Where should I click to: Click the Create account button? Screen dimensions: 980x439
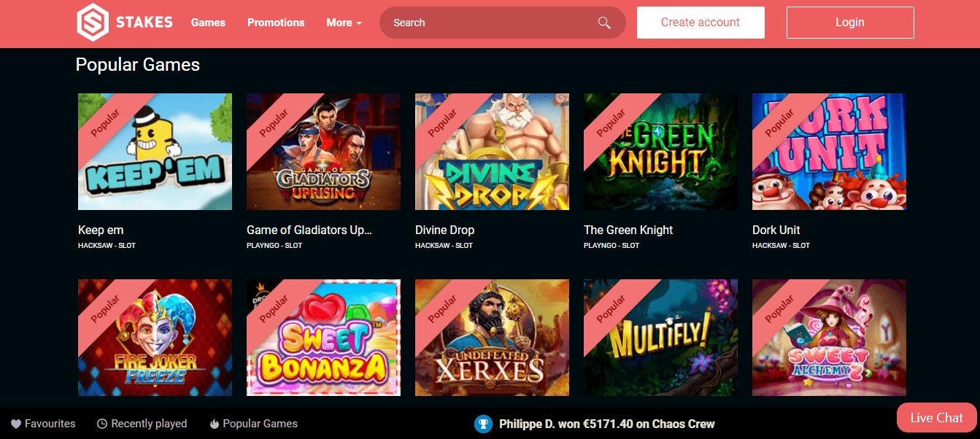pyautogui.click(x=701, y=23)
